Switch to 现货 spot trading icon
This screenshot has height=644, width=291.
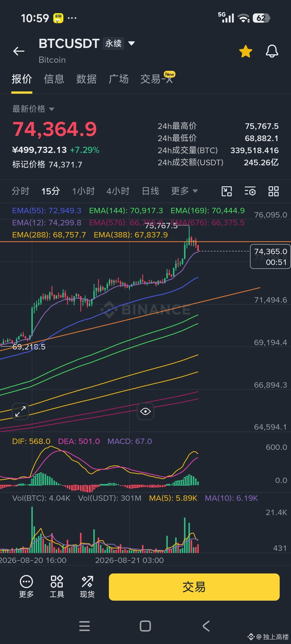click(x=87, y=586)
